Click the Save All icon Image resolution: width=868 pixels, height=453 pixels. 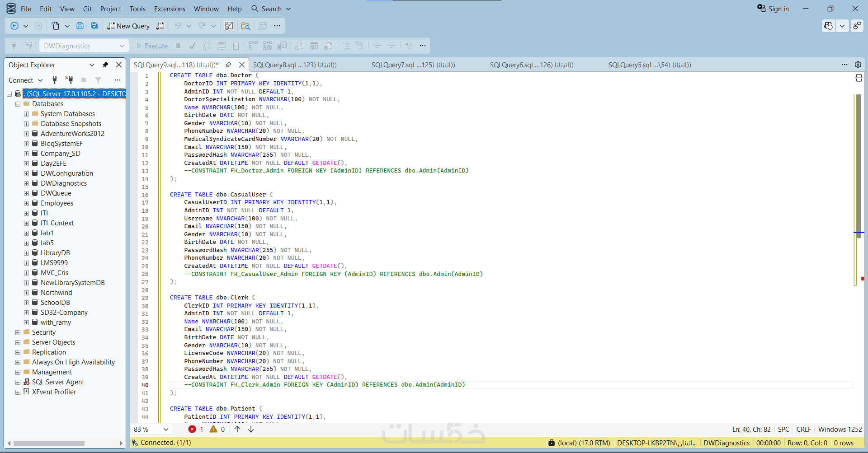tap(94, 26)
